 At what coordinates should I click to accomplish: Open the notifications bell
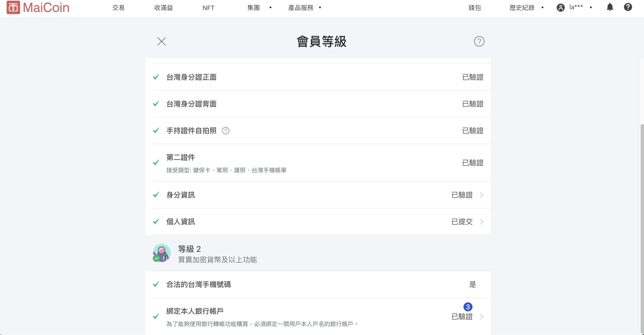pos(610,7)
